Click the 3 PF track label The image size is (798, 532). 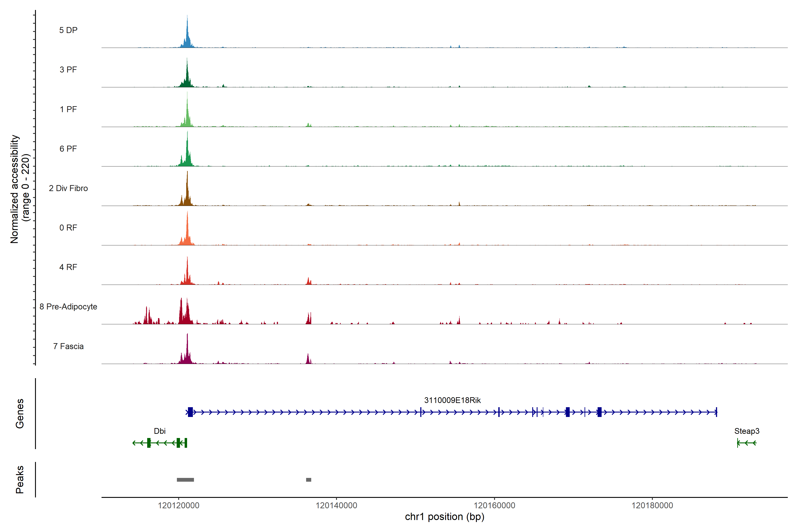(x=68, y=70)
